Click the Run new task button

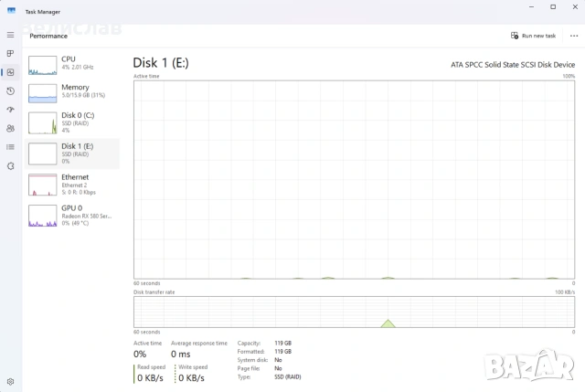click(x=533, y=36)
